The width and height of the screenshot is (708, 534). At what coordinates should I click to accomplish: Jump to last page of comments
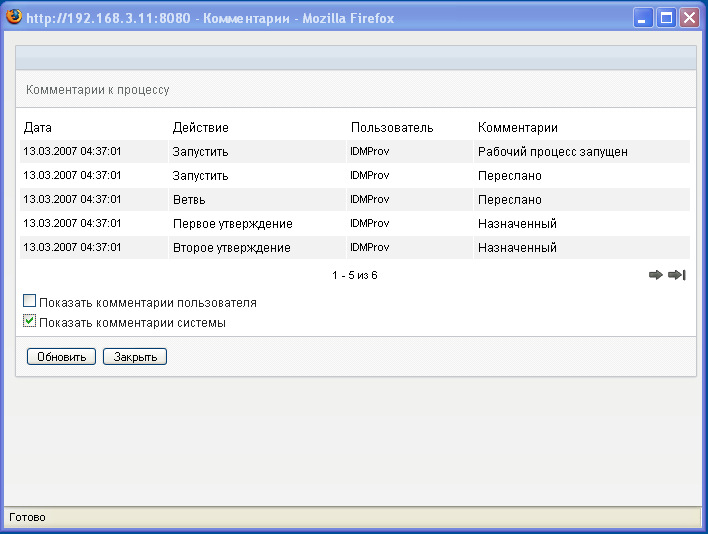pyautogui.click(x=677, y=275)
